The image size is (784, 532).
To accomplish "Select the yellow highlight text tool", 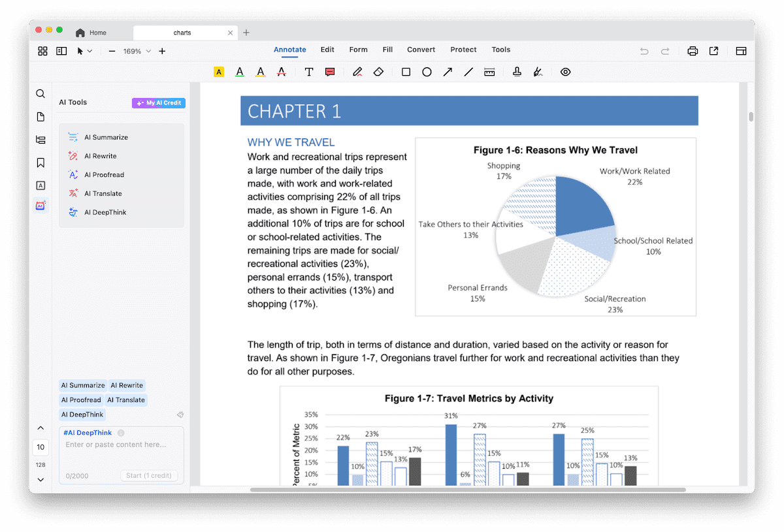I will coord(219,72).
